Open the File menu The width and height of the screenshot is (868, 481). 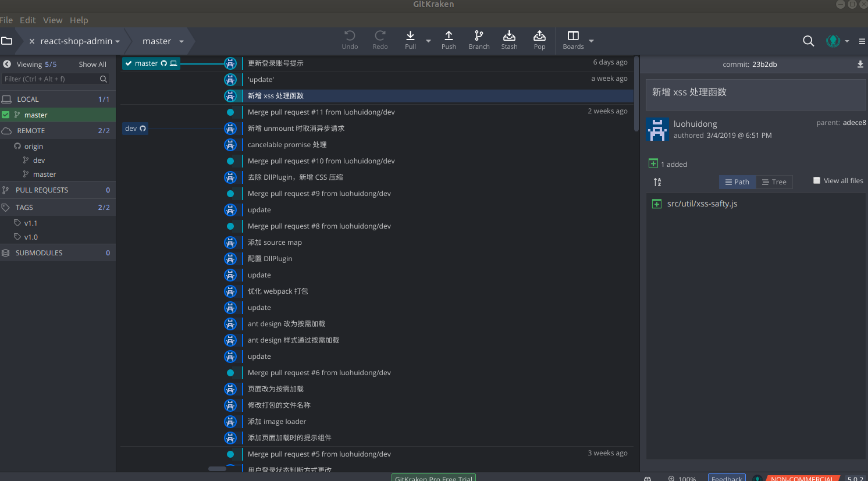[6, 20]
